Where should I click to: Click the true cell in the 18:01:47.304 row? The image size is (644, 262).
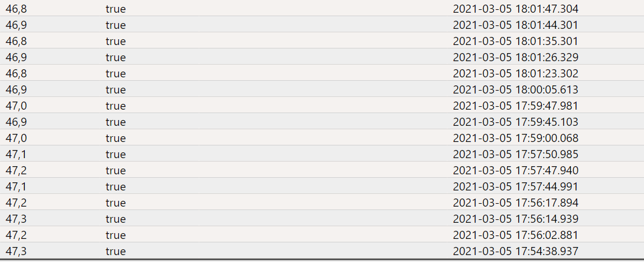click(x=115, y=9)
